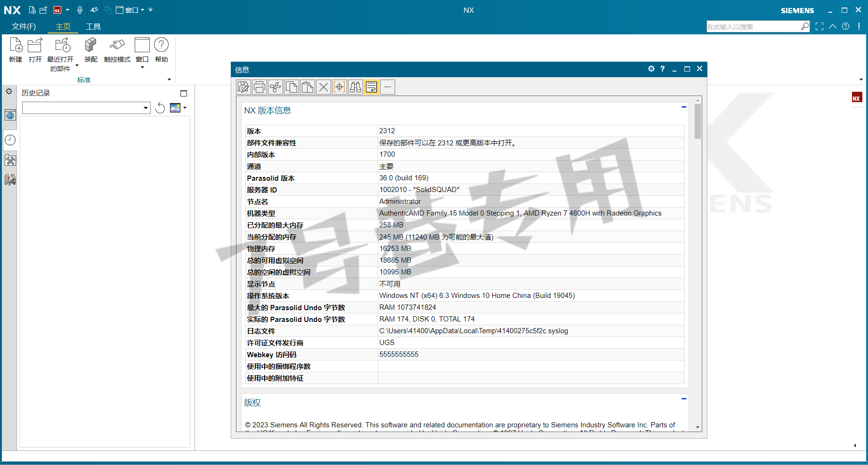Image resolution: width=868 pixels, height=465 pixels.
Task: Toggle full screen mode icon
Action: pos(819,26)
